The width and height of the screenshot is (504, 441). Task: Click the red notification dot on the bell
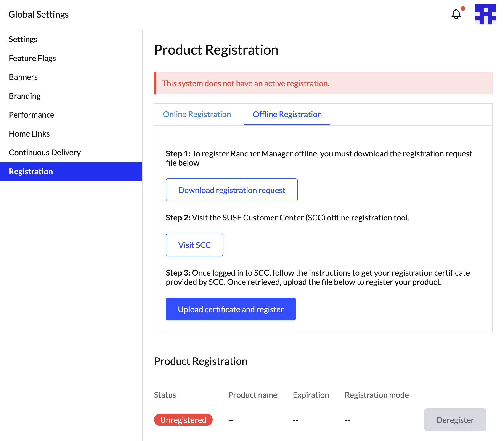pyautogui.click(x=463, y=8)
